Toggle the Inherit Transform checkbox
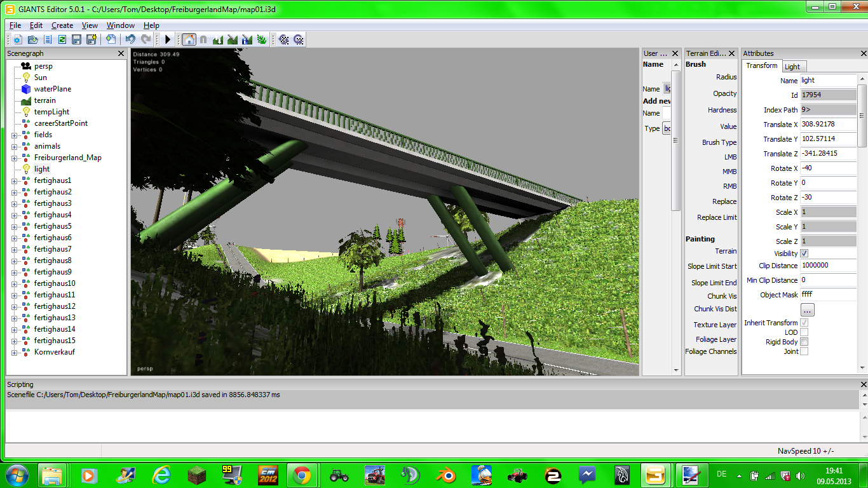Screen dimensions: 868x488 point(804,323)
